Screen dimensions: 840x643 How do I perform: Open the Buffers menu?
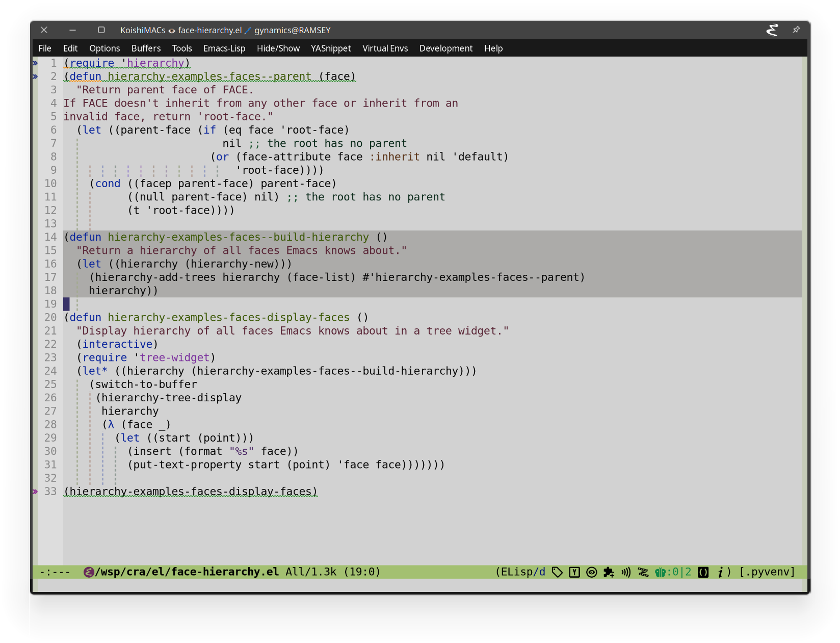[146, 48]
